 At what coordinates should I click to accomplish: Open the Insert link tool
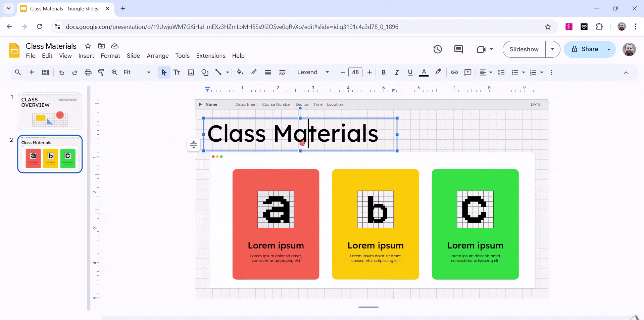[x=454, y=72]
